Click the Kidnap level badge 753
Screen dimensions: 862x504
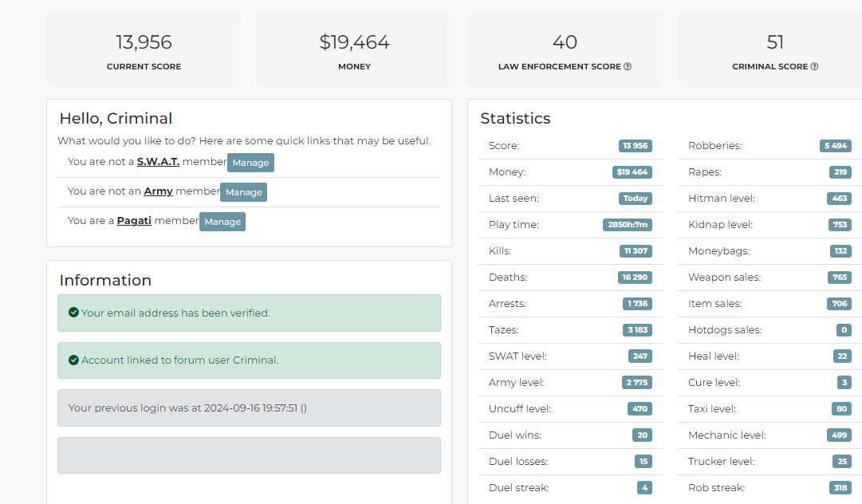point(840,225)
